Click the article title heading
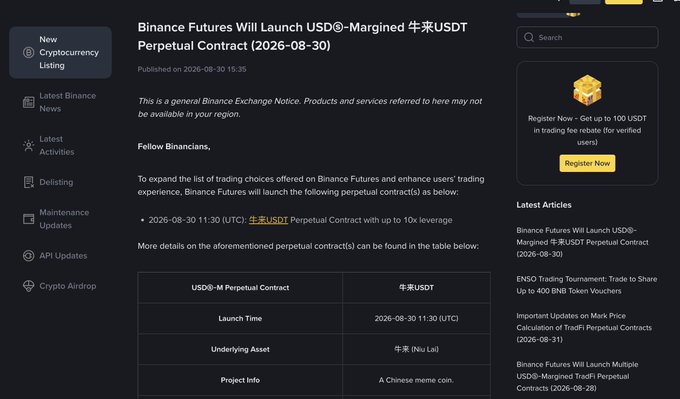 (302, 36)
